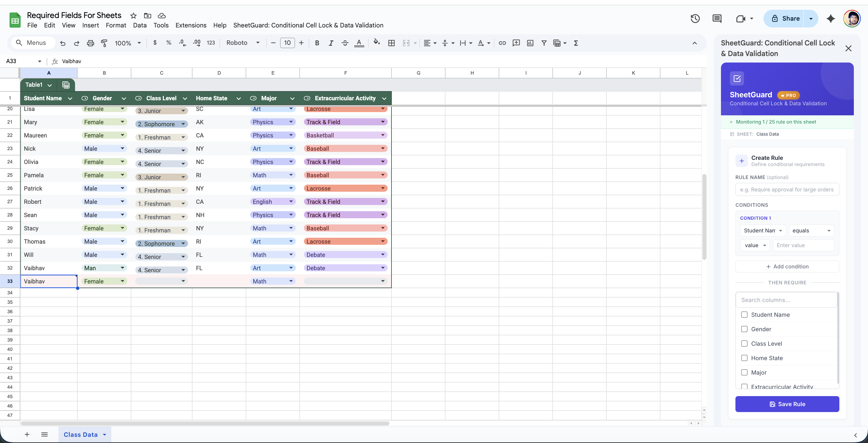Toggle bold formatting on selection
Viewport: 868px width, 443px height.
(x=317, y=43)
